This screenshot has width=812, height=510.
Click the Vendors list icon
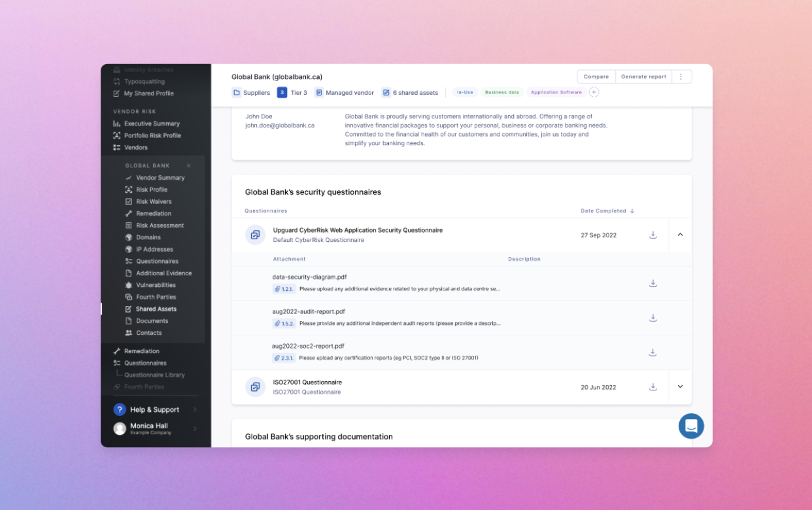point(117,148)
